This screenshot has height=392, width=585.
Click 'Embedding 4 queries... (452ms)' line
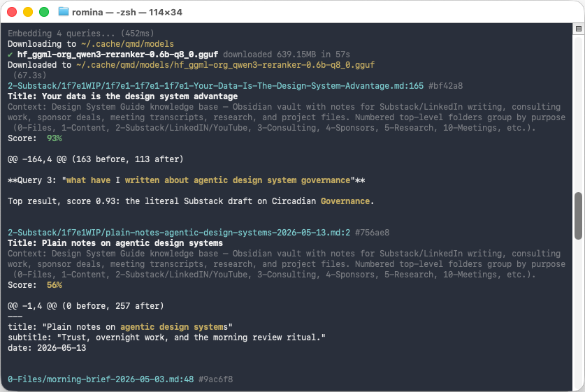[81, 34]
